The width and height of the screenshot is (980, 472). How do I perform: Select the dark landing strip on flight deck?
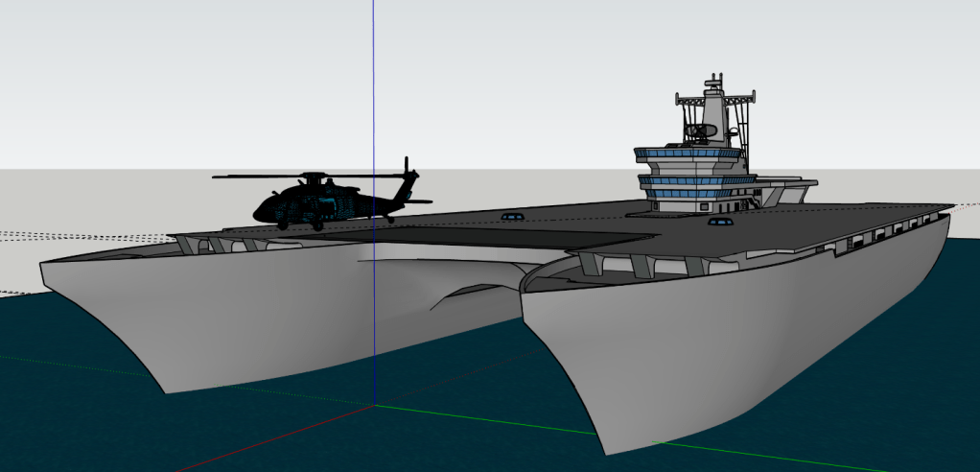537,233
